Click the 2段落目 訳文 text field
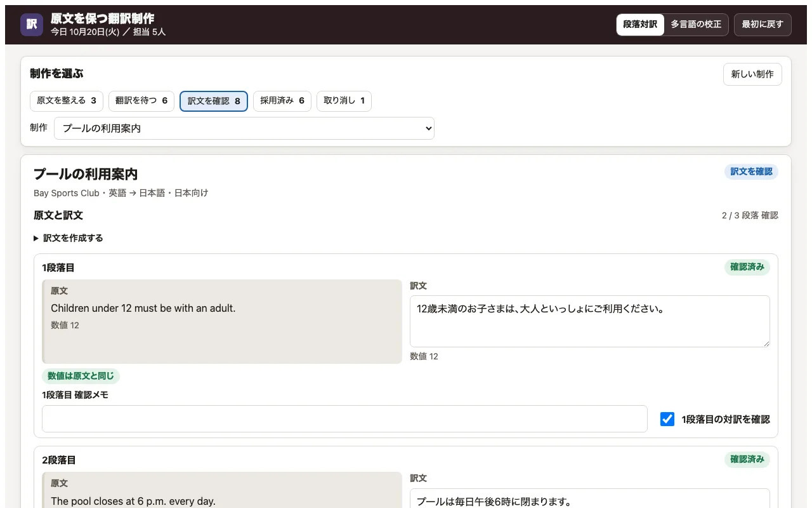812x508 pixels. pos(590,498)
